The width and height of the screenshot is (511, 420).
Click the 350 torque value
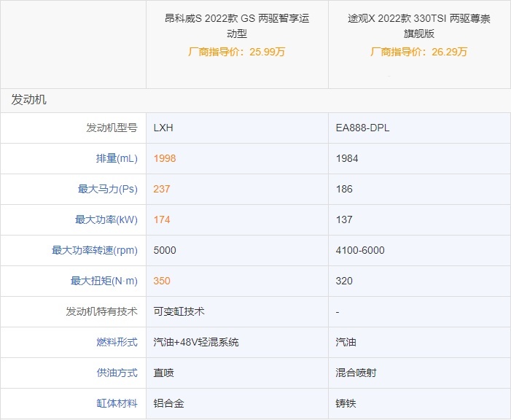tap(162, 281)
